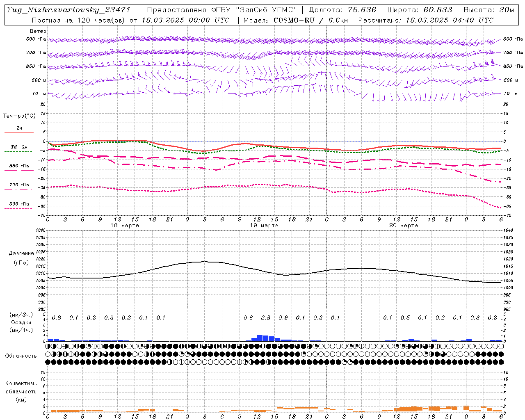Click the 0.6 precipitation amount
Image resolution: width=525 pixels, height=420 pixels.
(x=248, y=317)
